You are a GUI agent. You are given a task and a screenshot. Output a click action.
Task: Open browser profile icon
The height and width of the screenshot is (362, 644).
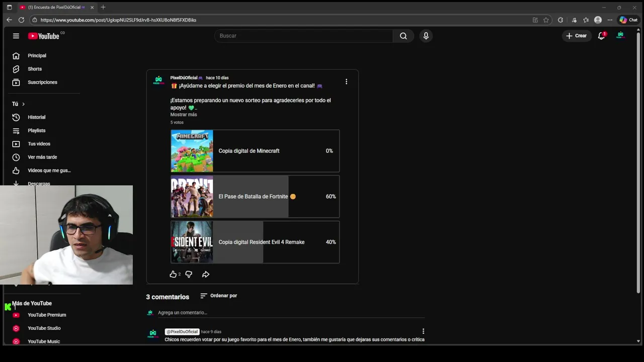[x=598, y=20]
